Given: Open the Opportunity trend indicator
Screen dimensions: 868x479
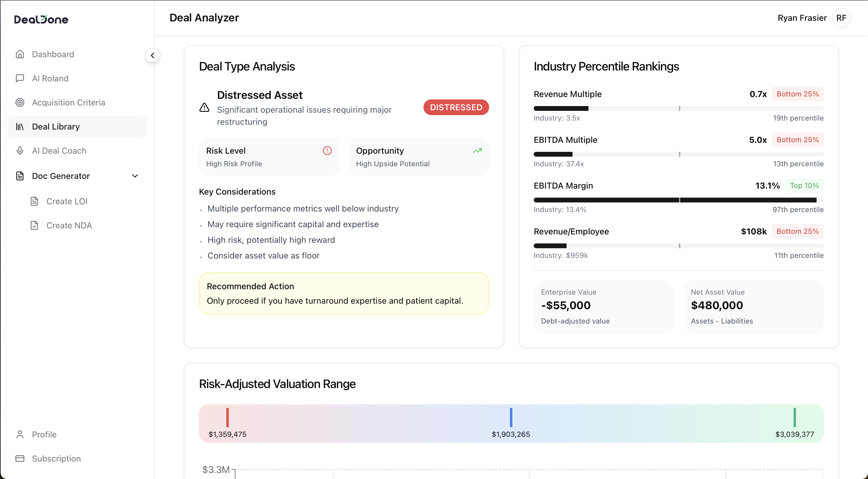Looking at the screenshot, I should pyautogui.click(x=477, y=151).
